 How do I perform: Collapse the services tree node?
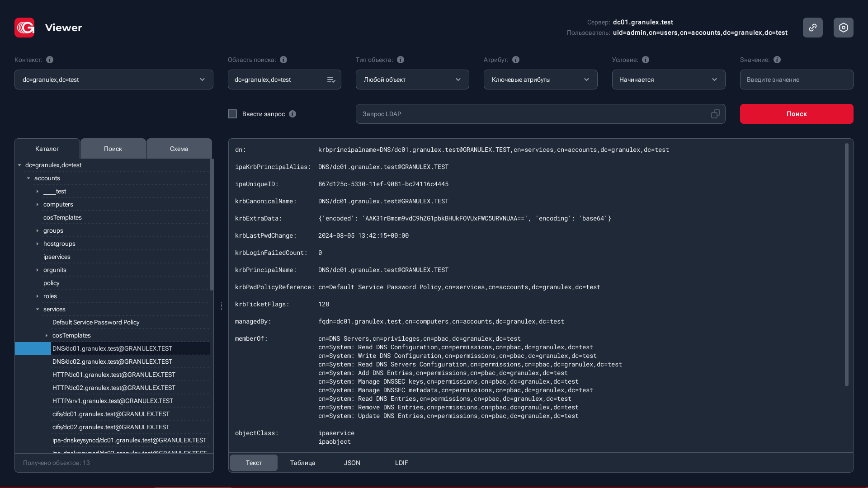click(38, 310)
